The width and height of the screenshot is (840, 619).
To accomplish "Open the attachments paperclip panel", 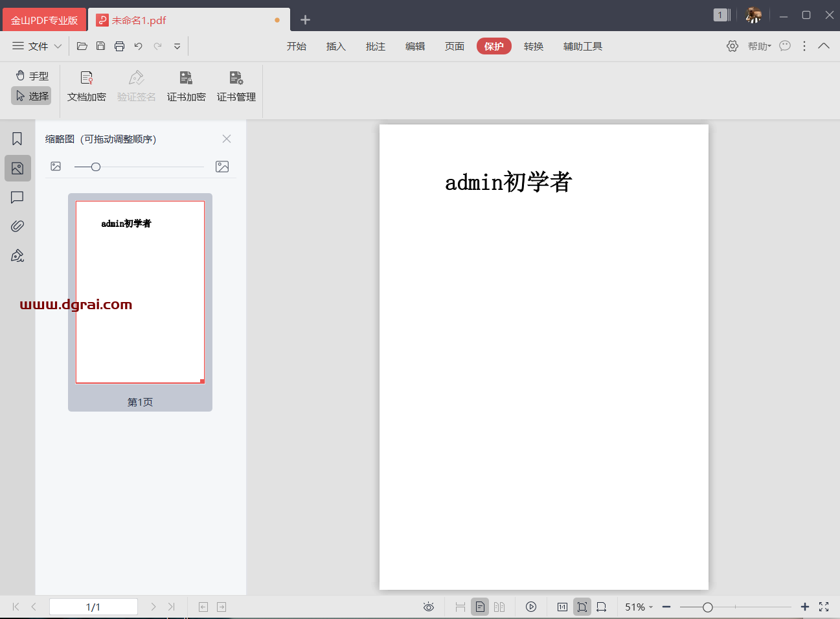I will (x=17, y=226).
